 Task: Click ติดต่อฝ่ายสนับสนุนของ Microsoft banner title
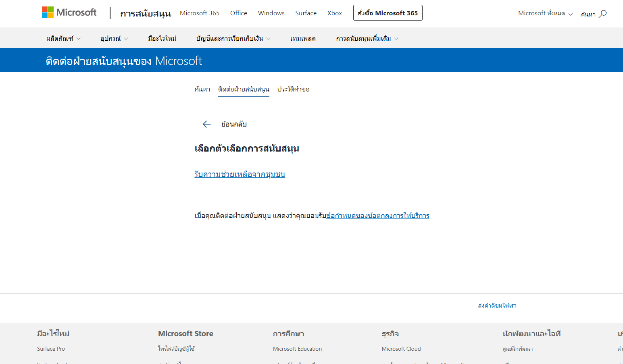pyautogui.click(x=124, y=61)
